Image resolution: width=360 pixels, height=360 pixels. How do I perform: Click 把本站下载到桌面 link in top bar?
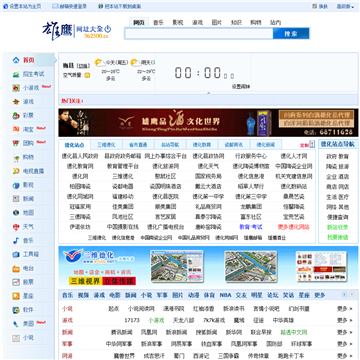coord(120,6)
